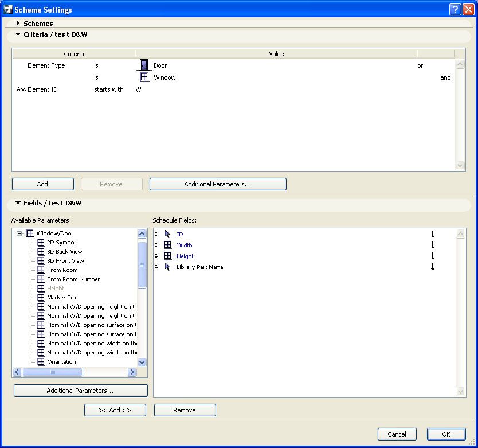Click the Door icon in Criteria list

click(144, 65)
